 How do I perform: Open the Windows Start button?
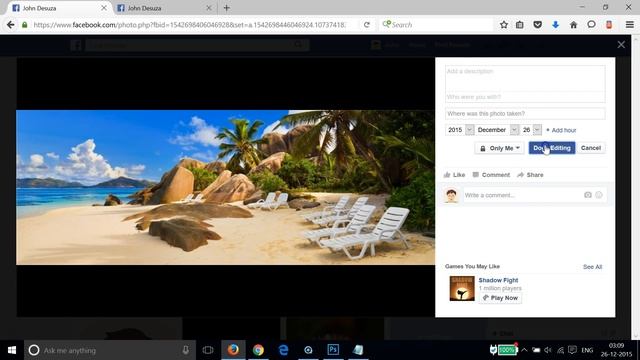click(x=12, y=350)
